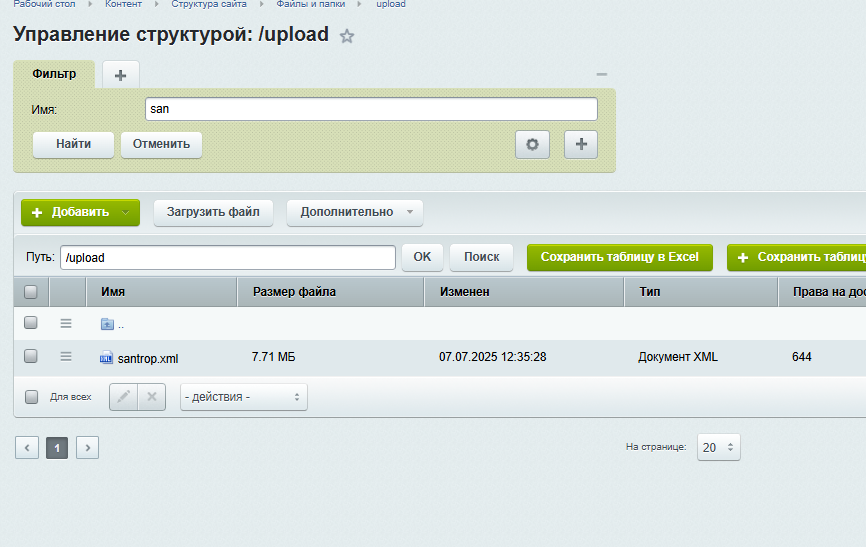This screenshot has width=866, height=547.
Task: Select page 1 in pagination
Action: coord(57,448)
